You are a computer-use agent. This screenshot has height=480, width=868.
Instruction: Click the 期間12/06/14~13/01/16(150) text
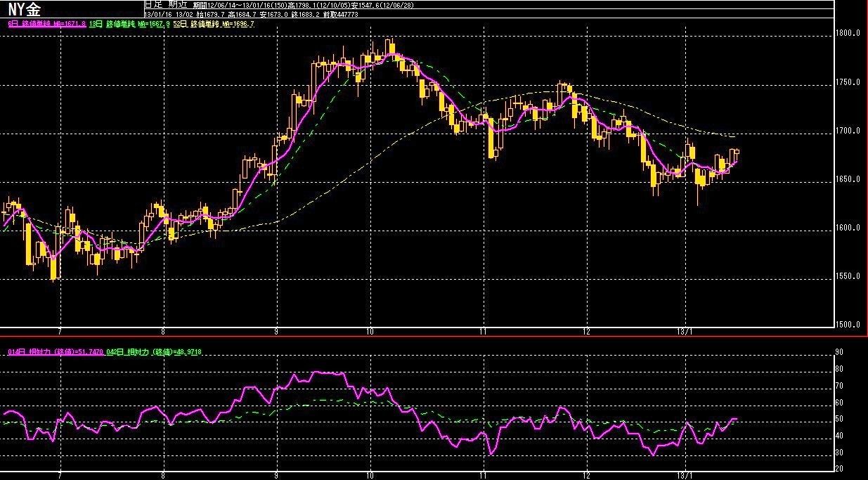240,5
